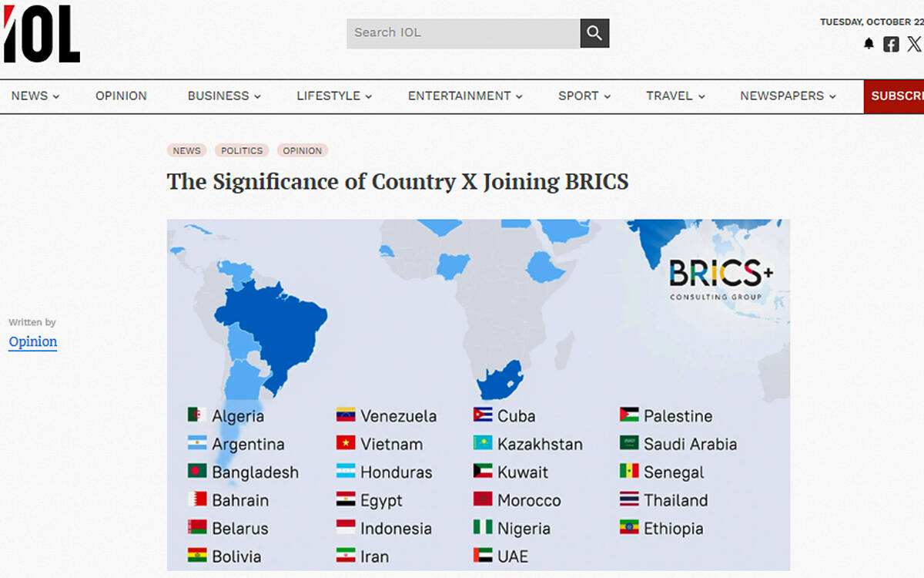924x578 pixels.
Task: Open the Opinion author link
Action: coord(33,342)
